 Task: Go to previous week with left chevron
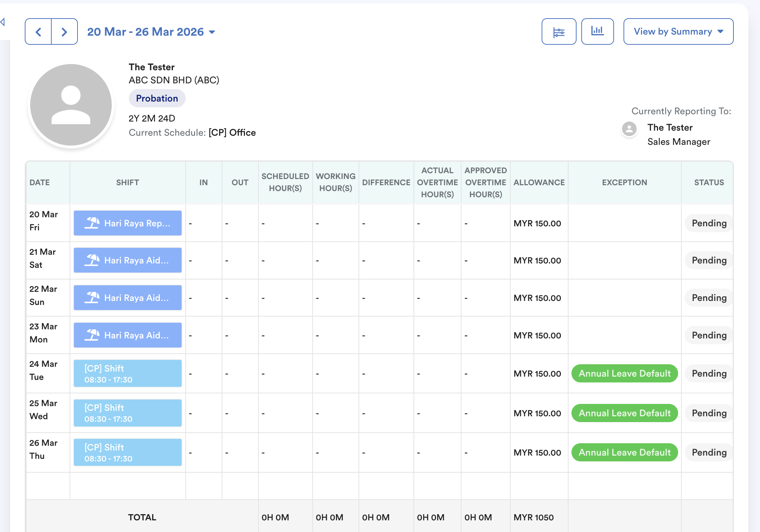click(38, 32)
